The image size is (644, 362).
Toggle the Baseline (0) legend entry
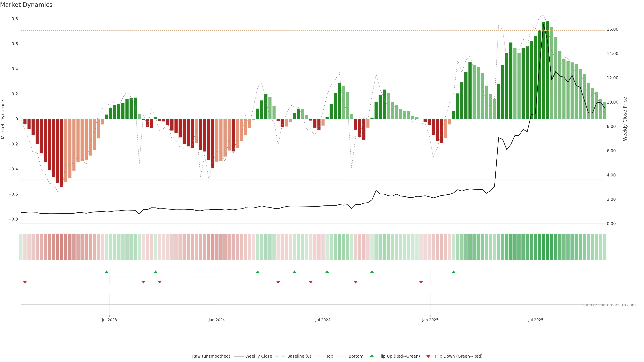[x=299, y=356]
